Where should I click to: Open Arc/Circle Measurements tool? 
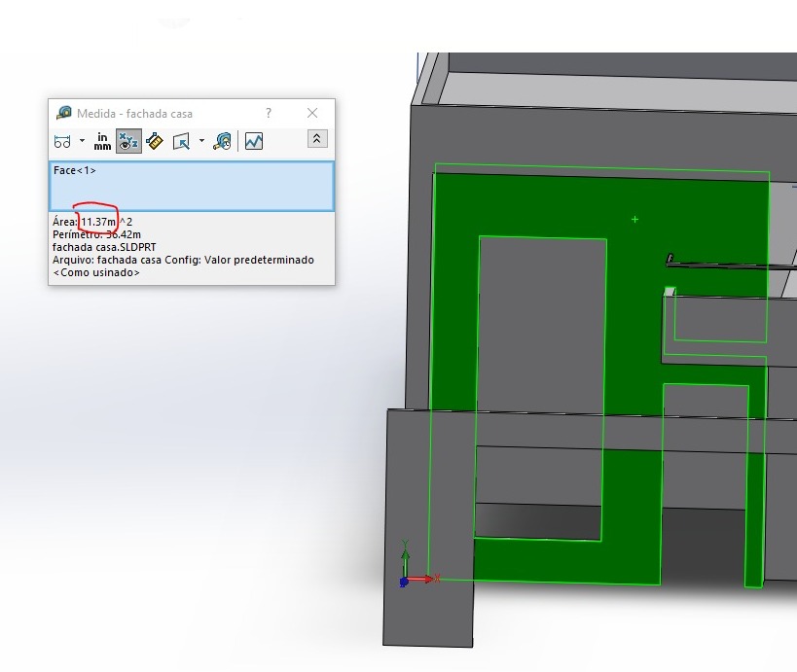(62, 141)
